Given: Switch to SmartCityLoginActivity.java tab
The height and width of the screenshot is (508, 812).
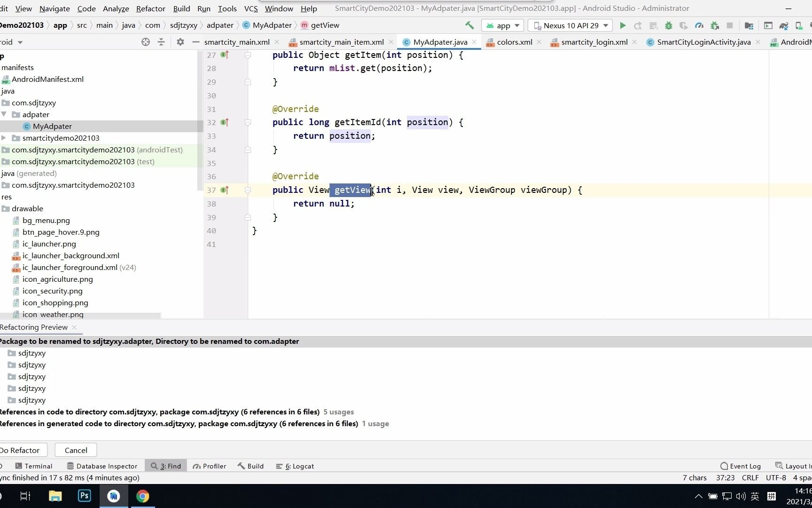Looking at the screenshot, I should pos(703,42).
